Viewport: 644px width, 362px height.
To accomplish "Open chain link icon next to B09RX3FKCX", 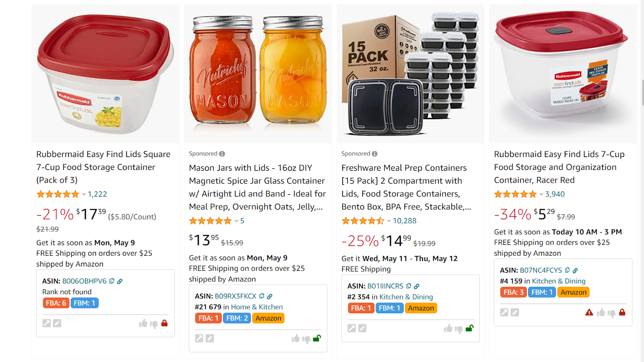I will tap(270, 296).
